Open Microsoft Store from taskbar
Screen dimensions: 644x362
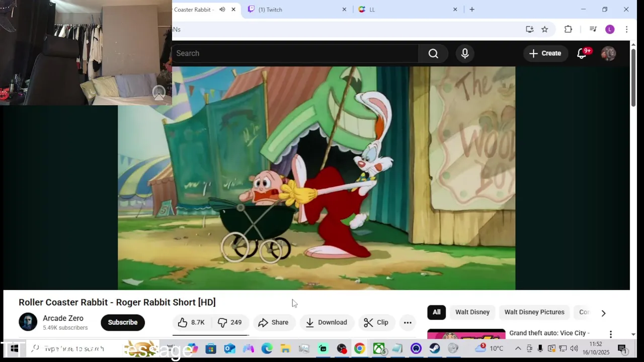(211, 348)
